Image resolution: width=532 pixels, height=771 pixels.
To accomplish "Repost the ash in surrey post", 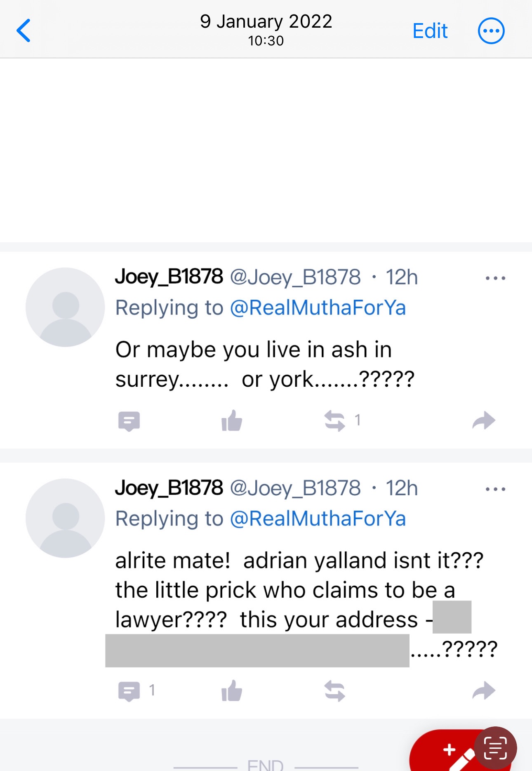I will click(x=334, y=421).
